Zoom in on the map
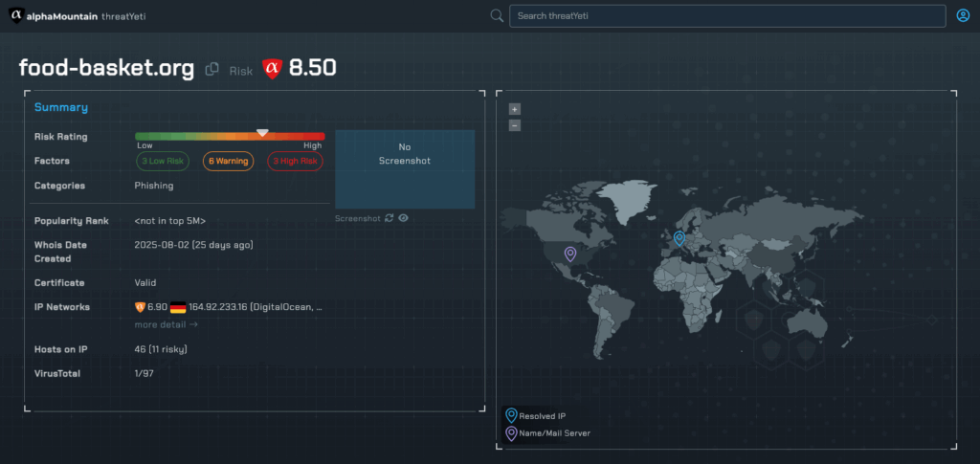Image resolution: width=980 pixels, height=464 pixels. point(514,109)
